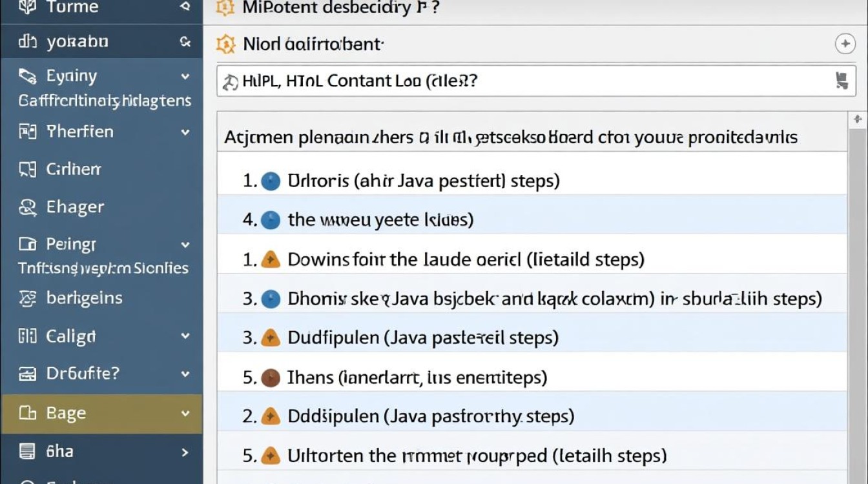Click the 'Cirlhem' sidebar icon

tap(27, 170)
